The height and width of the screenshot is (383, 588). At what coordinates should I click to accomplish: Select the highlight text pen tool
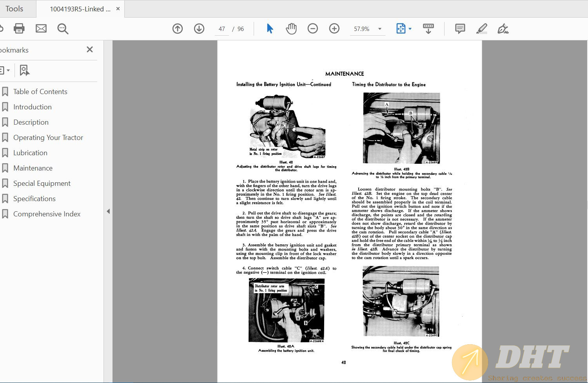point(482,29)
